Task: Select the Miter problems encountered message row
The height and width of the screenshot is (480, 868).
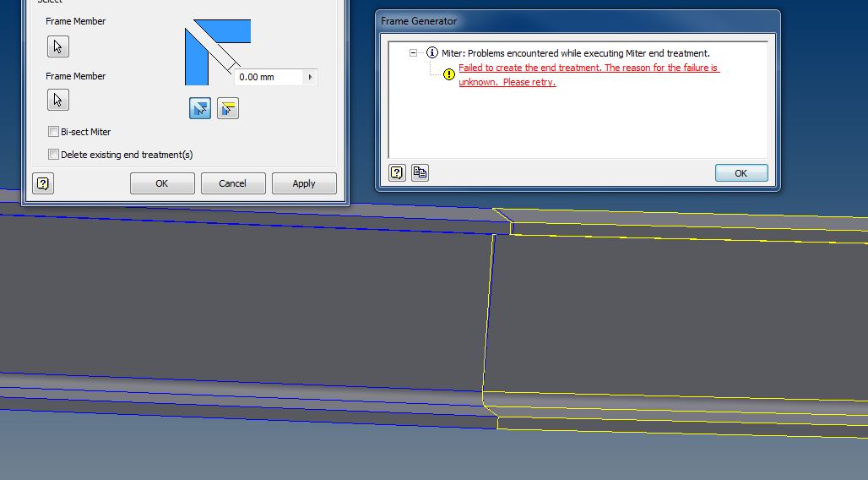Action: pyautogui.click(x=576, y=53)
